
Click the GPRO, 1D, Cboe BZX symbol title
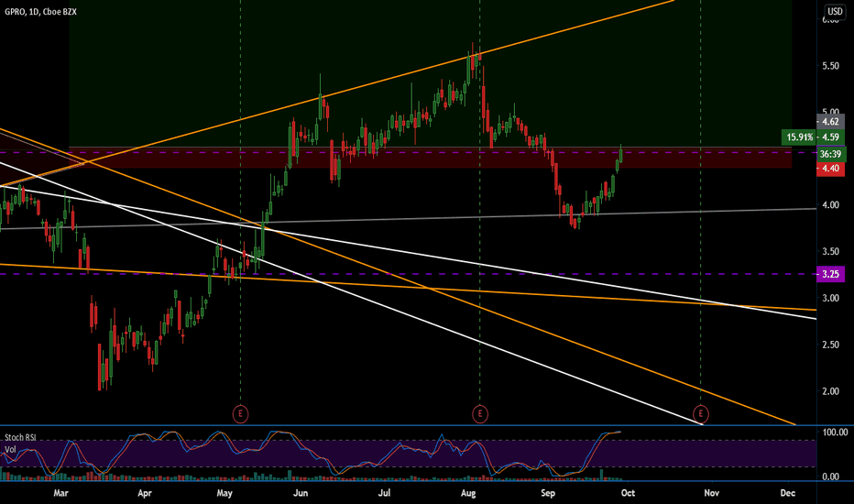tap(41, 11)
